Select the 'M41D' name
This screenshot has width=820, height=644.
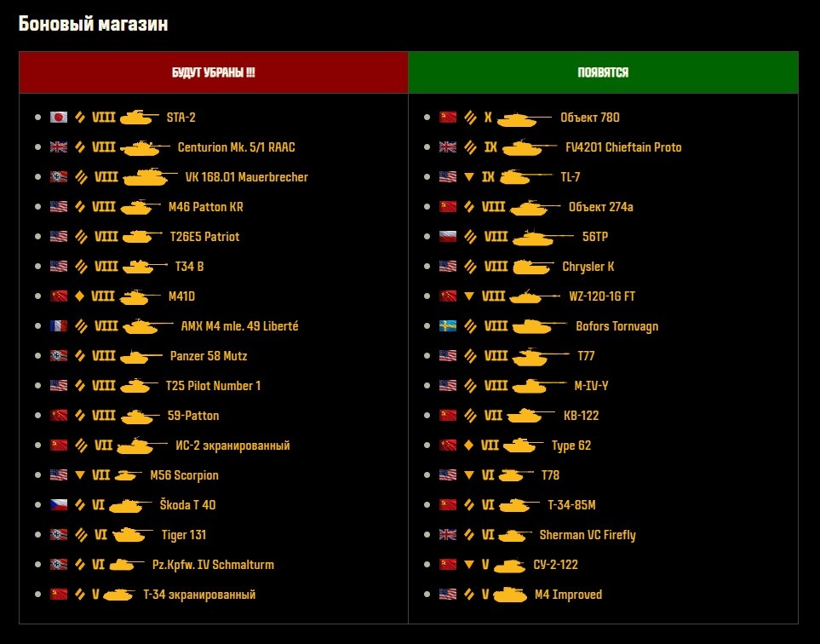point(181,296)
